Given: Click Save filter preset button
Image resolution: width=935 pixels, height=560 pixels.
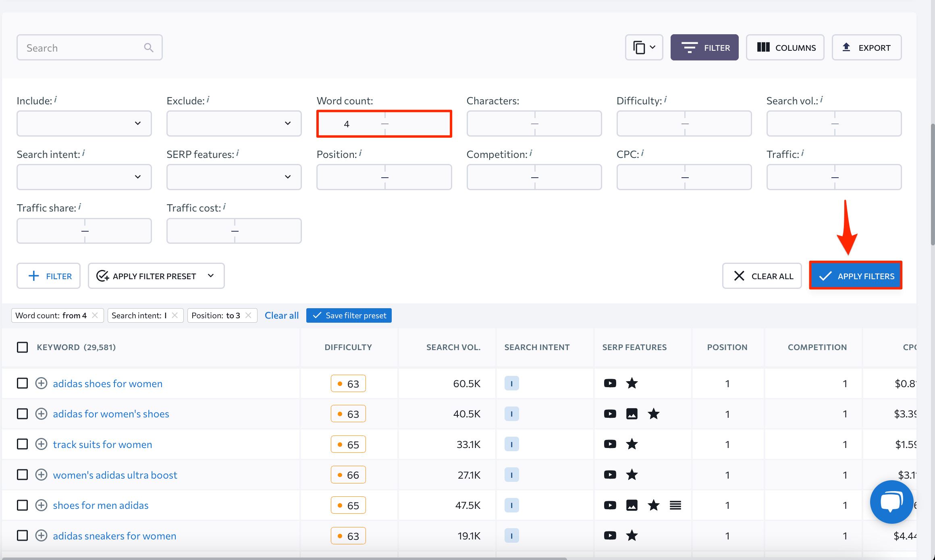Looking at the screenshot, I should 349,315.
